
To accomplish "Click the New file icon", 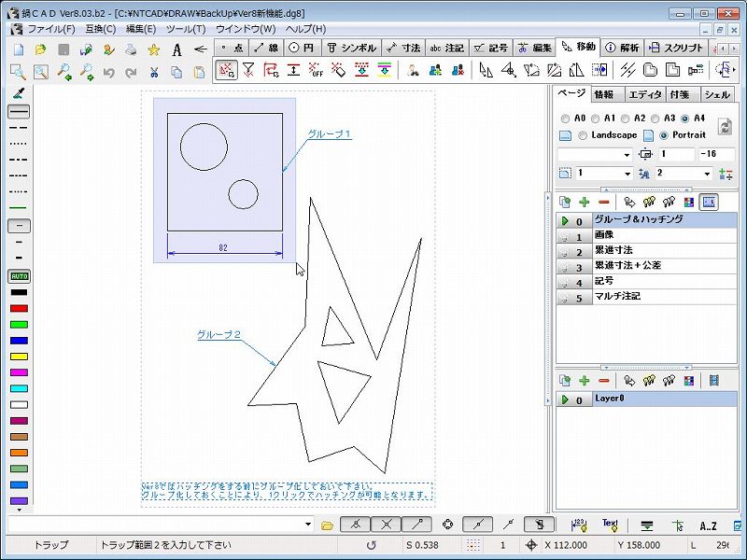I will coord(18,49).
